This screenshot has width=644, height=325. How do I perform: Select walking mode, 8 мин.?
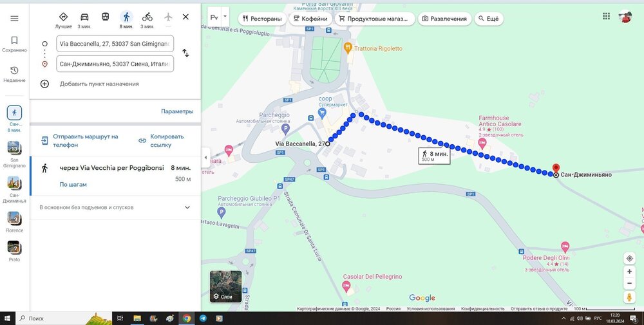pos(126,20)
